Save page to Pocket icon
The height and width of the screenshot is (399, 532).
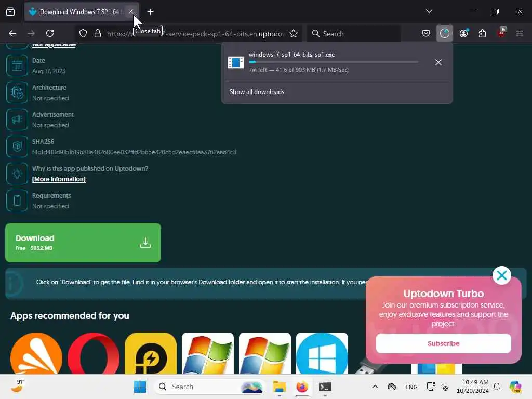tap(426, 33)
